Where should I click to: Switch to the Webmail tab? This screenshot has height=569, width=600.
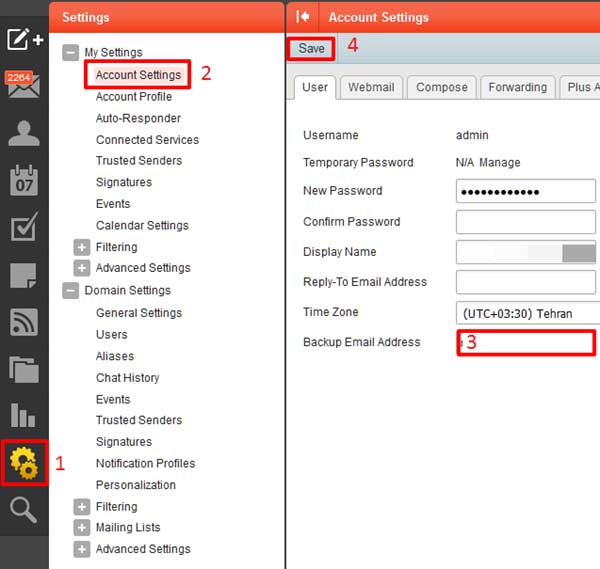(x=371, y=87)
